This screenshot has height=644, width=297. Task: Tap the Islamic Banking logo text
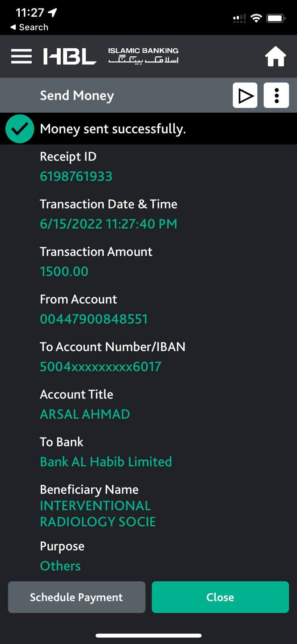143,56
